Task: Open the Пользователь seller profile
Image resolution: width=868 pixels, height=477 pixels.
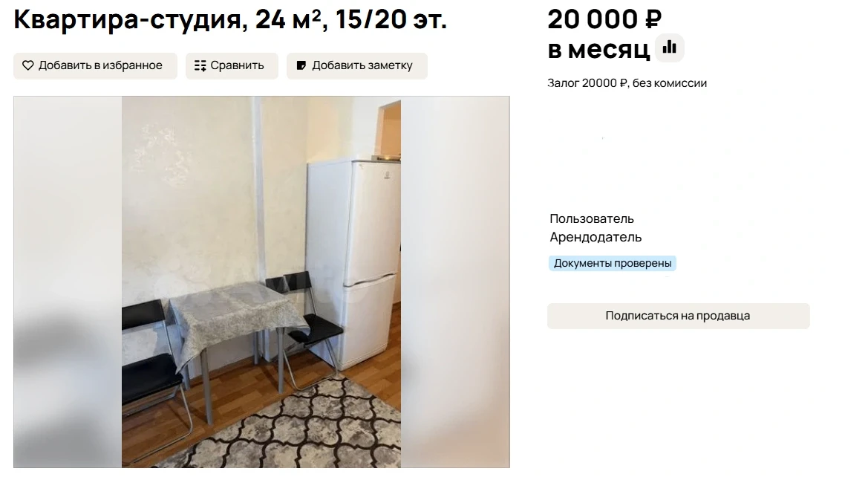Action: [x=592, y=219]
